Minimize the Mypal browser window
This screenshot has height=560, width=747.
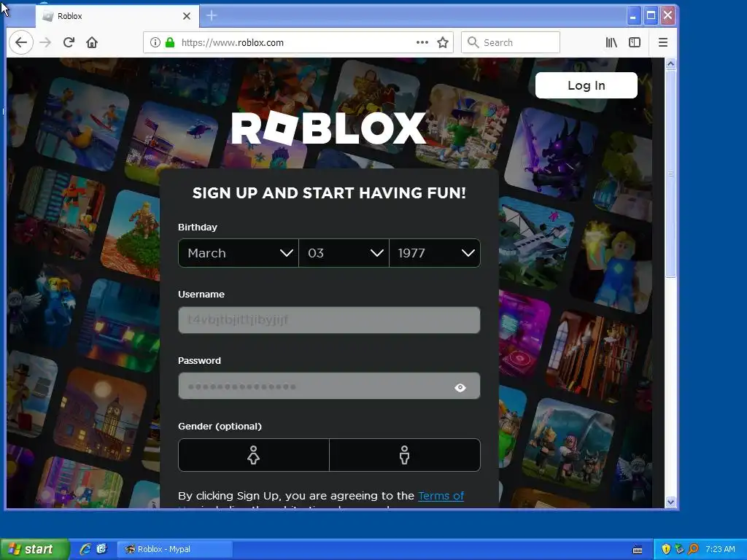click(x=634, y=16)
